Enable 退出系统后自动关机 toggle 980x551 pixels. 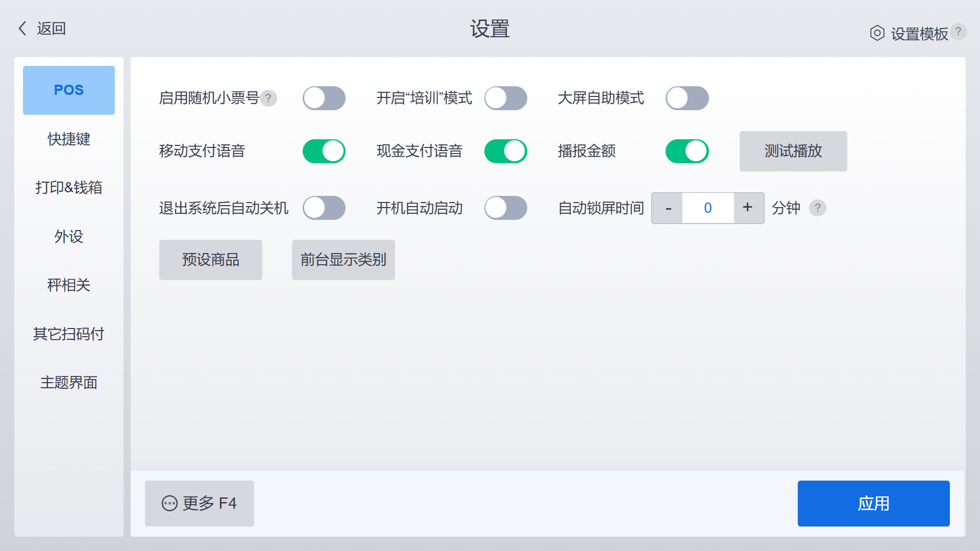(324, 208)
